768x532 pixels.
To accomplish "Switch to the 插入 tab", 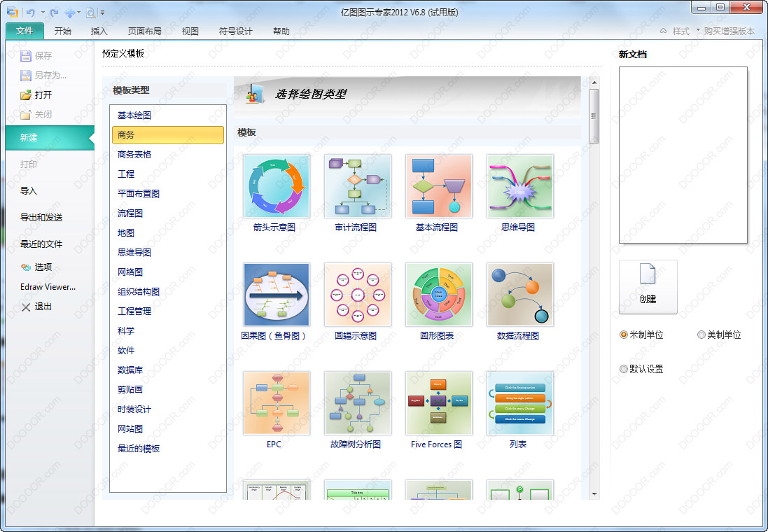I will (x=99, y=31).
